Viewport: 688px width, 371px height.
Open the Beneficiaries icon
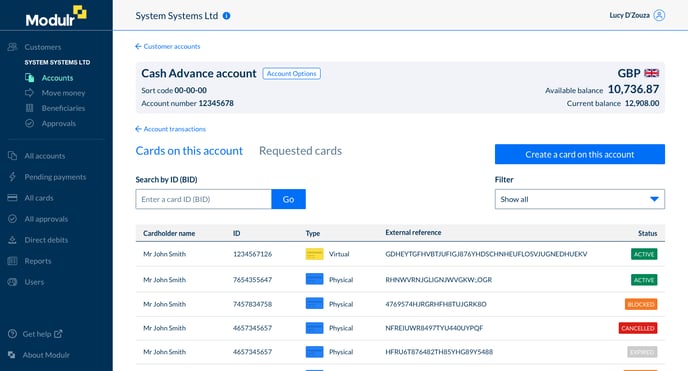[29, 108]
